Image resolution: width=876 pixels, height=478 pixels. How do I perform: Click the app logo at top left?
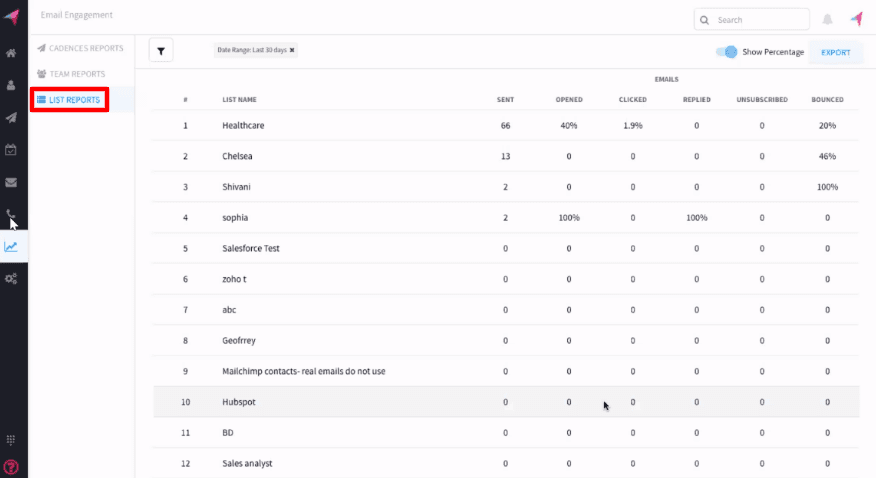click(12, 16)
